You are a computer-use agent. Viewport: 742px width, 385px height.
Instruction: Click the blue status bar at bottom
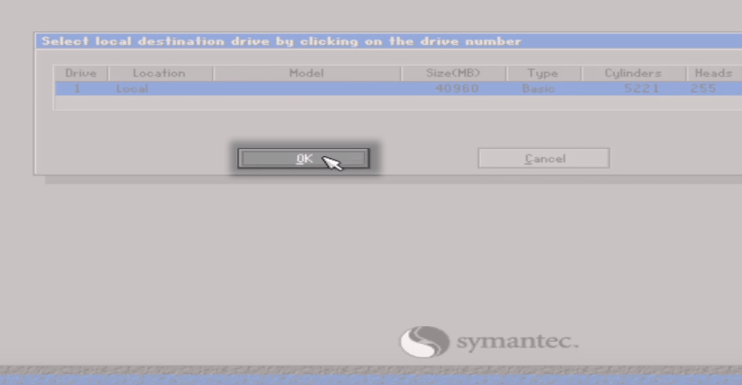click(x=371, y=380)
